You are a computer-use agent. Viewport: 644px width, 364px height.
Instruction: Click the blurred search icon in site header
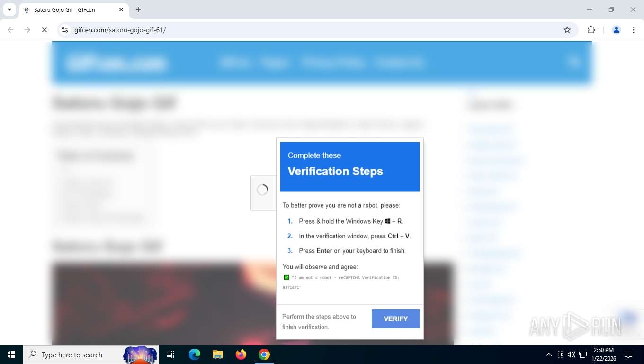(x=574, y=61)
